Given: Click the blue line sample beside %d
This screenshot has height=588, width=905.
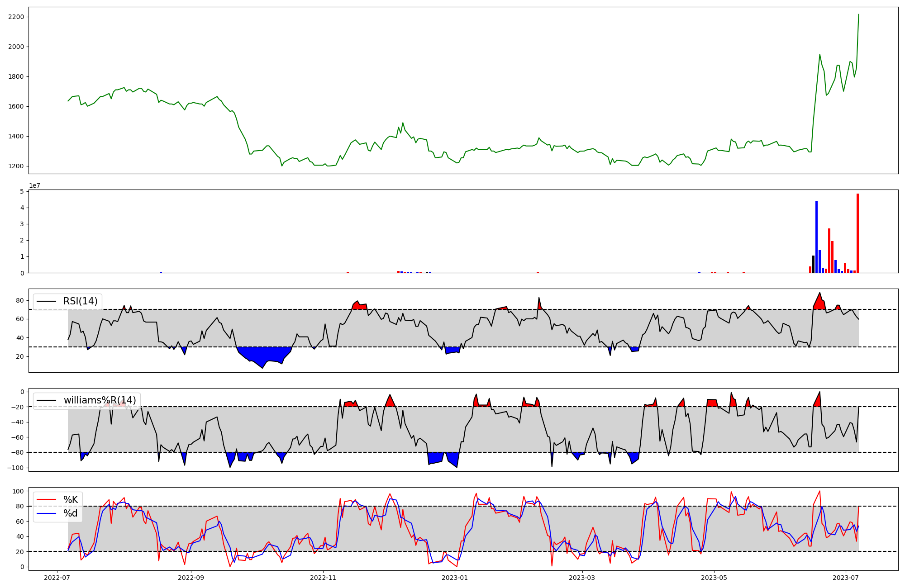Looking at the screenshot, I should point(47,513).
